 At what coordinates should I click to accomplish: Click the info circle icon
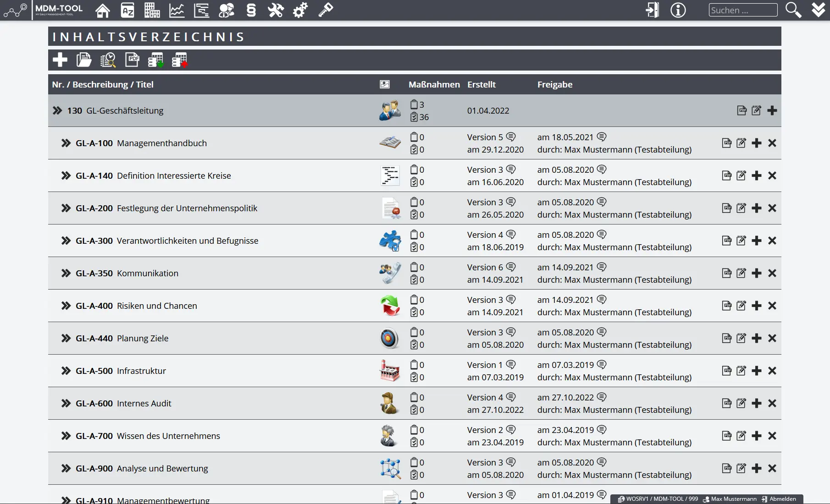coord(678,10)
